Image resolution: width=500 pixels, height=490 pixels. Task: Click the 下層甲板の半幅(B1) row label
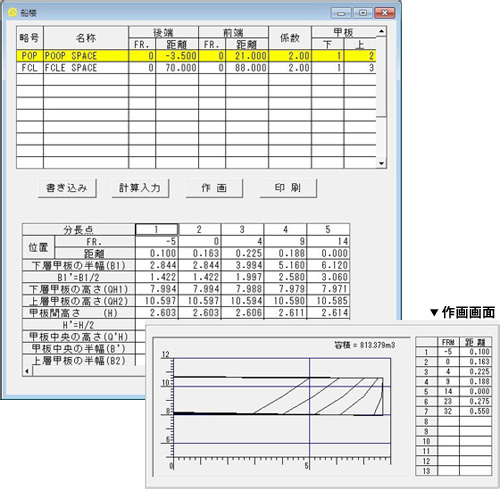tap(79, 266)
